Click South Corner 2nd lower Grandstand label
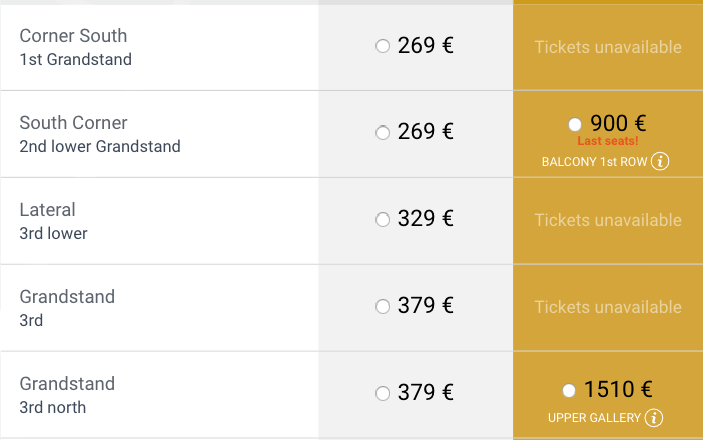 (99, 134)
